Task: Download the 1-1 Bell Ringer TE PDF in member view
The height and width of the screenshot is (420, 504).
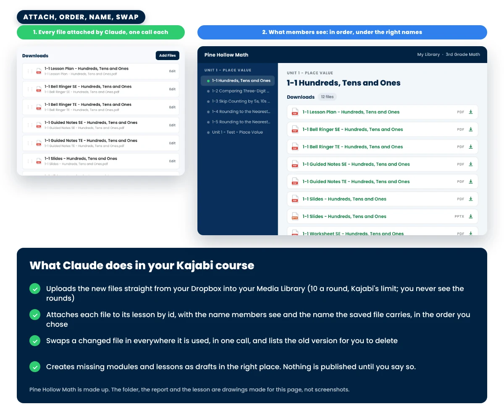Action: [471, 147]
